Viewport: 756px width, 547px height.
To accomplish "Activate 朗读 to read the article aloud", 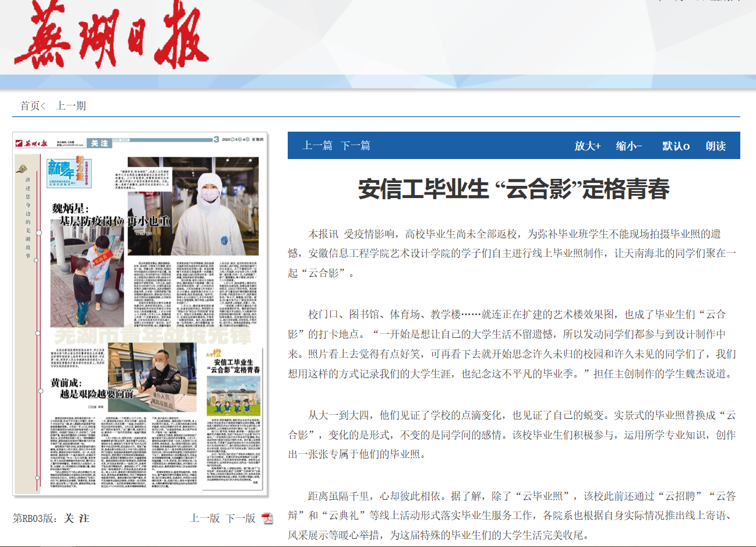I will 715,145.
